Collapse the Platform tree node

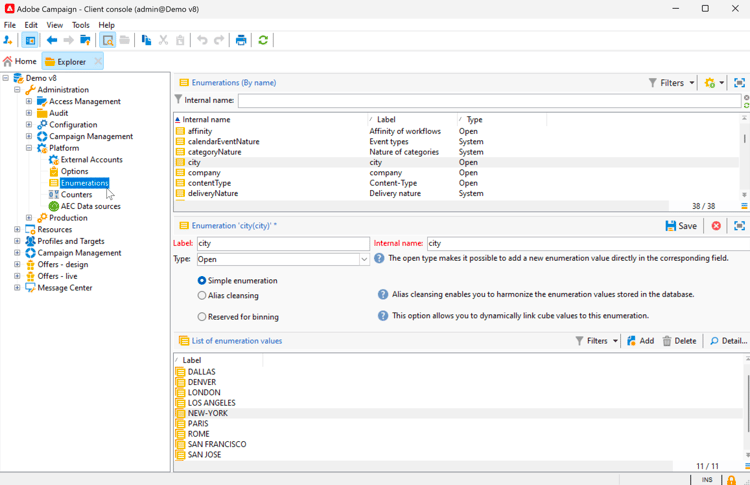click(x=29, y=148)
